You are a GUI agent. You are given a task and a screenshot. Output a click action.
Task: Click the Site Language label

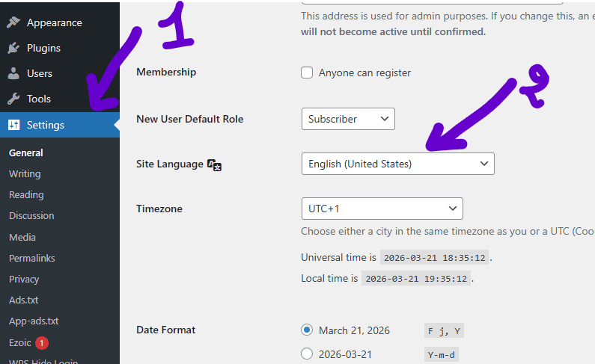tap(170, 164)
